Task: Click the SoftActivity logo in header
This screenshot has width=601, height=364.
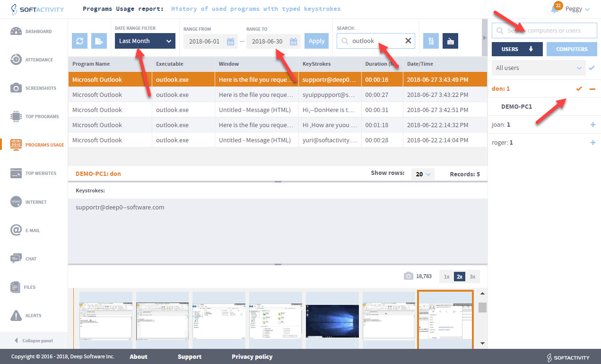Action: (x=37, y=9)
